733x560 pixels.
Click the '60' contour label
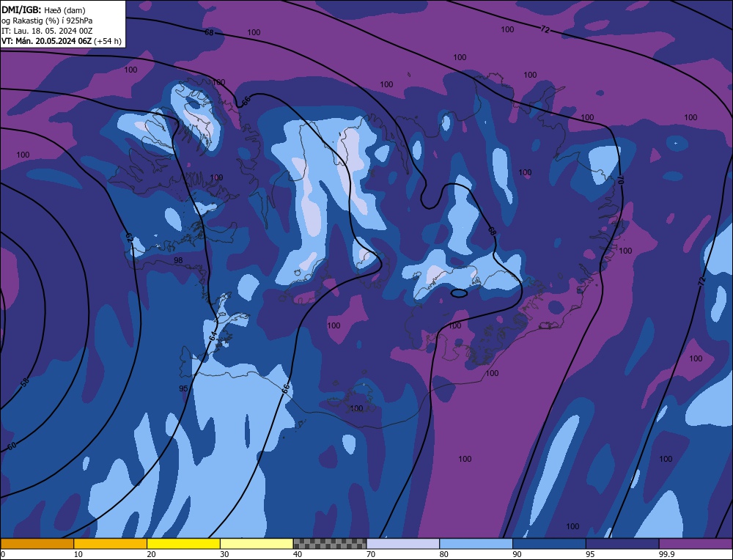pos(12,446)
